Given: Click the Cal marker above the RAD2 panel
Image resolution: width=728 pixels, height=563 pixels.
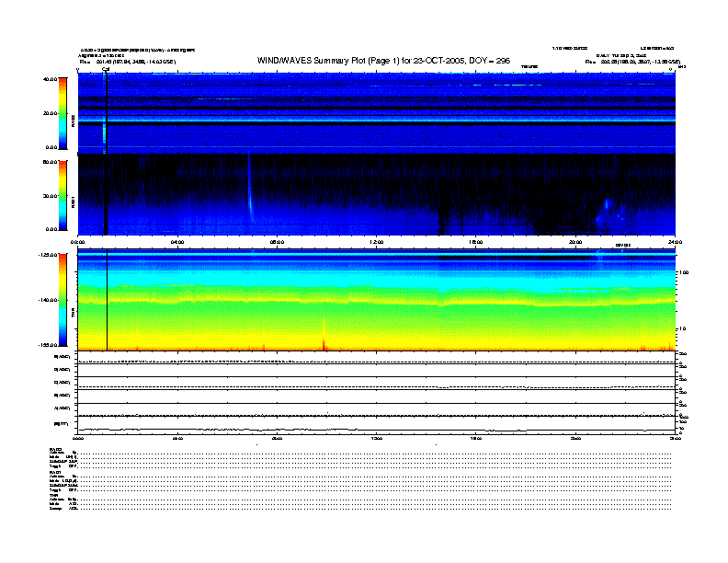Looking at the screenshot, I should click(x=106, y=69).
